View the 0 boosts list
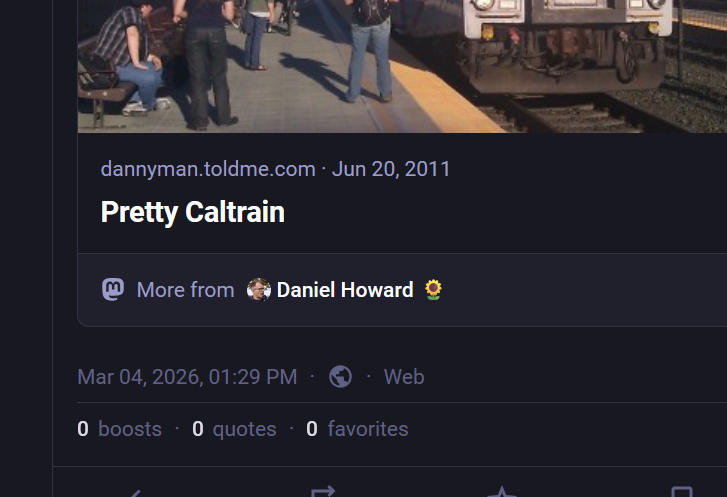This screenshot has height=497, width=727. coord(119,429)
